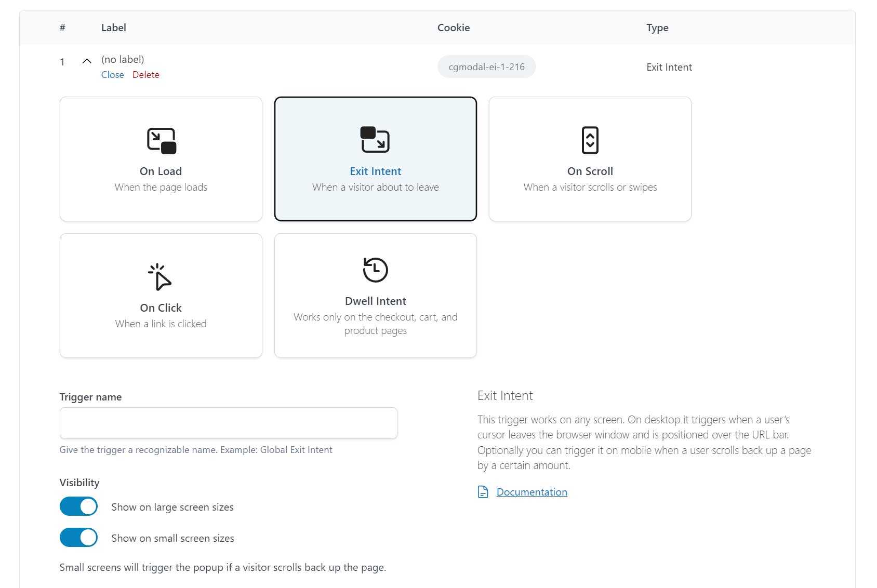
Task: Click the 'When the page loads' description
Action: [x=161, y=187]
